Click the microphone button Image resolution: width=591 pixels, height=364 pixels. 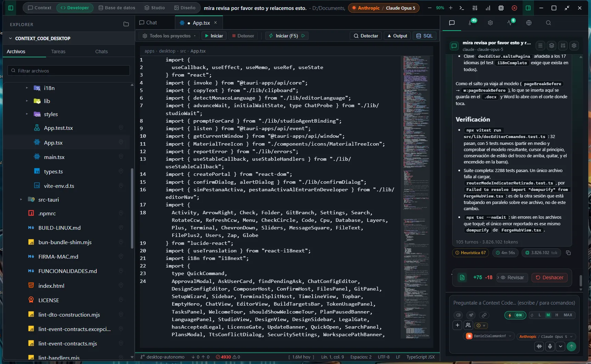(550, 346)
